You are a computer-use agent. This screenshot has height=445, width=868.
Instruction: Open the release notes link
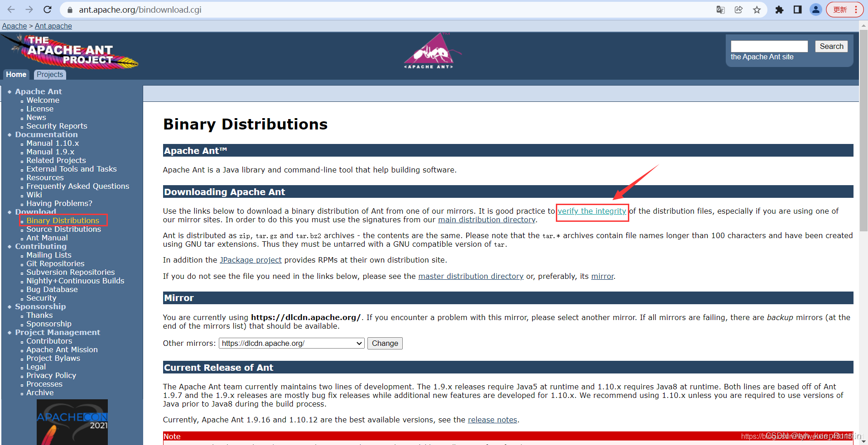pos(492,420)
